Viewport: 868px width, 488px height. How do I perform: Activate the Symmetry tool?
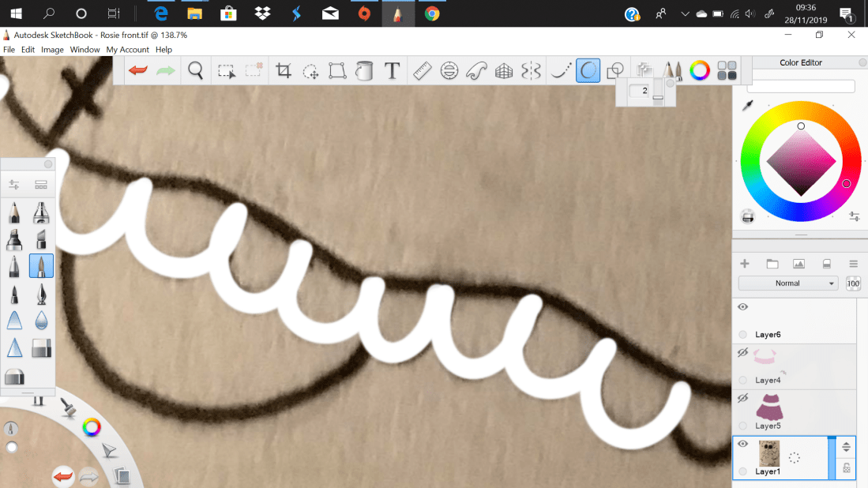pyautogui.click(x=532, y=70)
